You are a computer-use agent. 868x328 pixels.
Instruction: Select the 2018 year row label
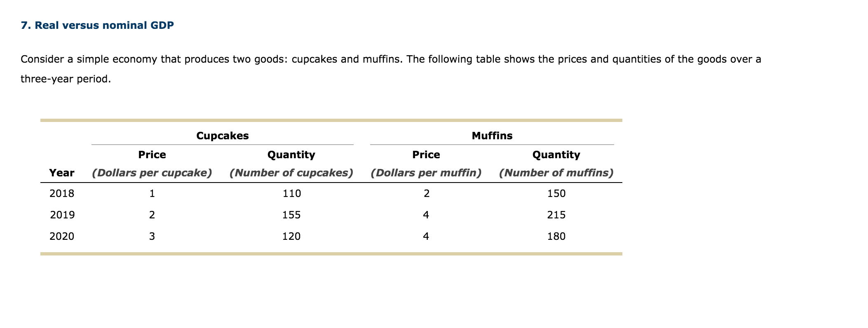coord(62,193)
